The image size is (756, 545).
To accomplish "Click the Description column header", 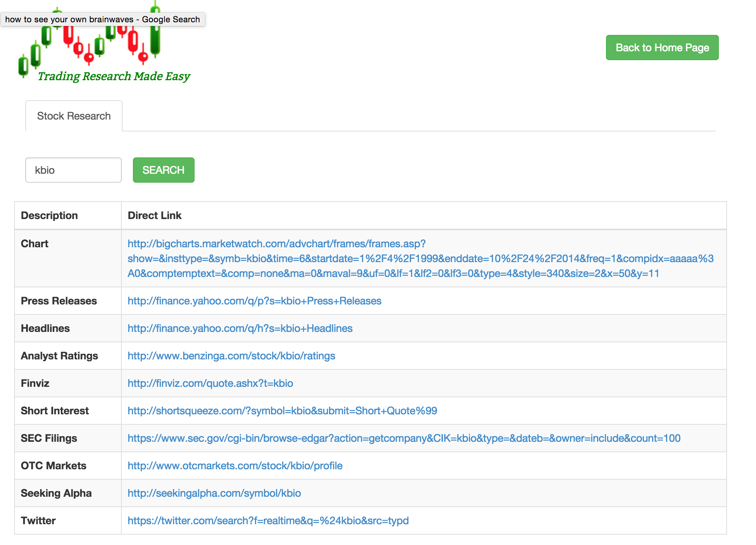I will (49, 215).
